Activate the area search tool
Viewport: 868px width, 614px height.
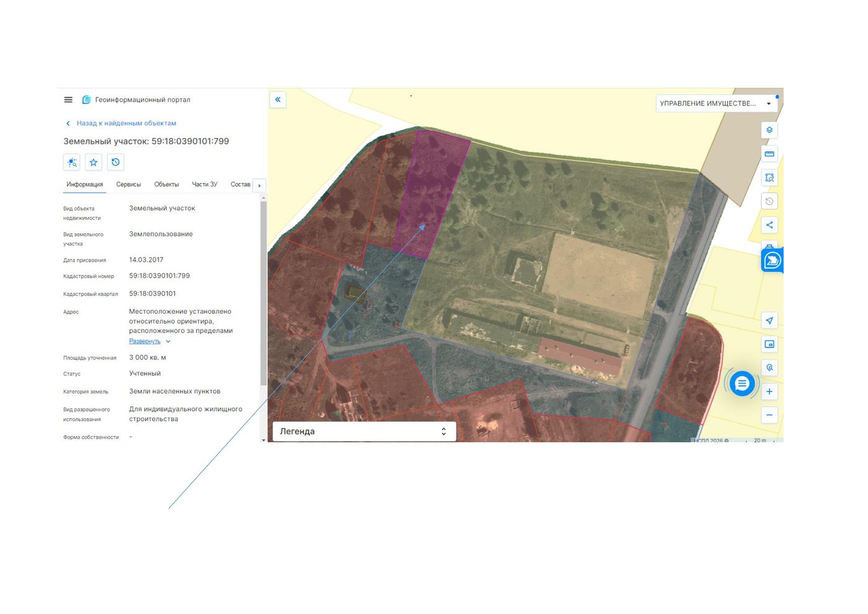pyautogui.click(x=769, y=177)
